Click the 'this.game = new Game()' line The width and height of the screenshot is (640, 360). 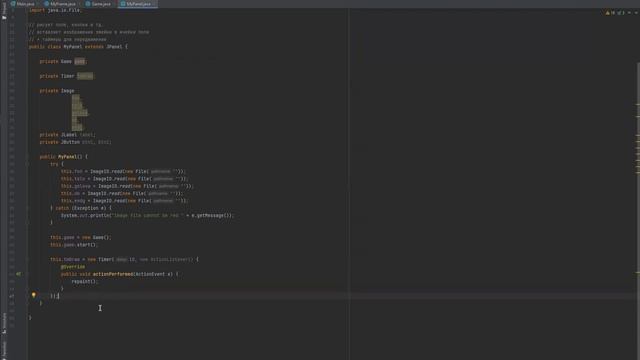[80, 238]
